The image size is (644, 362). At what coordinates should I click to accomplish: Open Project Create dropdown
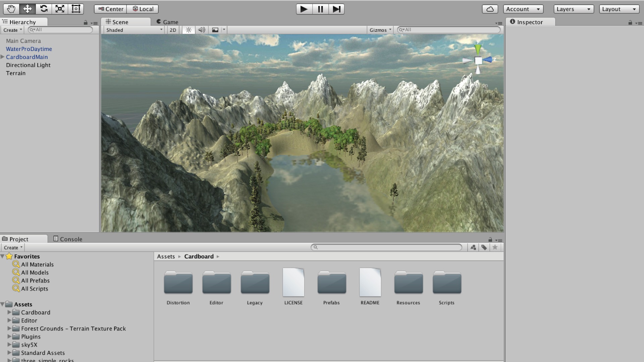pyautogui.click(x=13, y=247)
